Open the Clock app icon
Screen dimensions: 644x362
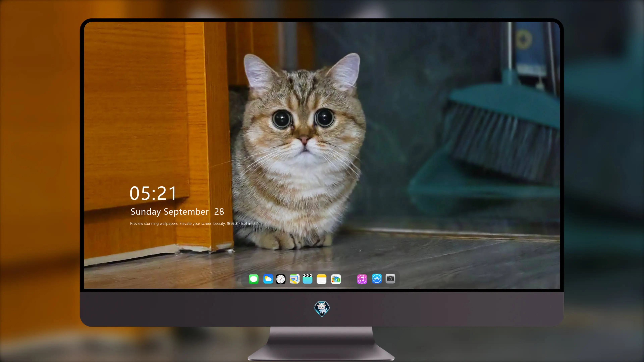(281, 279)
